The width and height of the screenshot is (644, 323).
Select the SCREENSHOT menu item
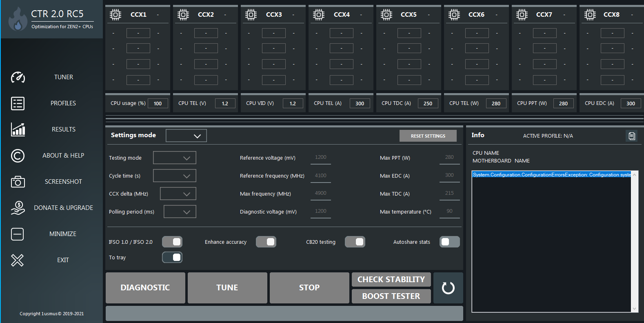63,182
